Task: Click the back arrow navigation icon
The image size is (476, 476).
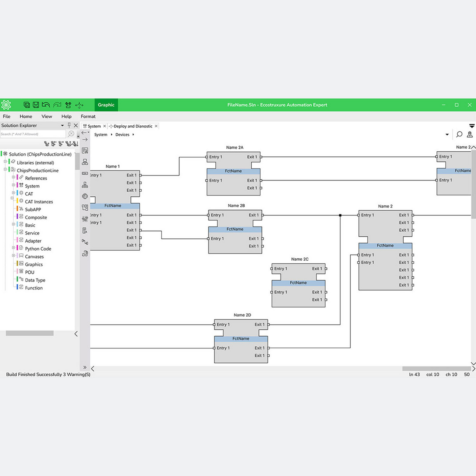Action: 84,133
